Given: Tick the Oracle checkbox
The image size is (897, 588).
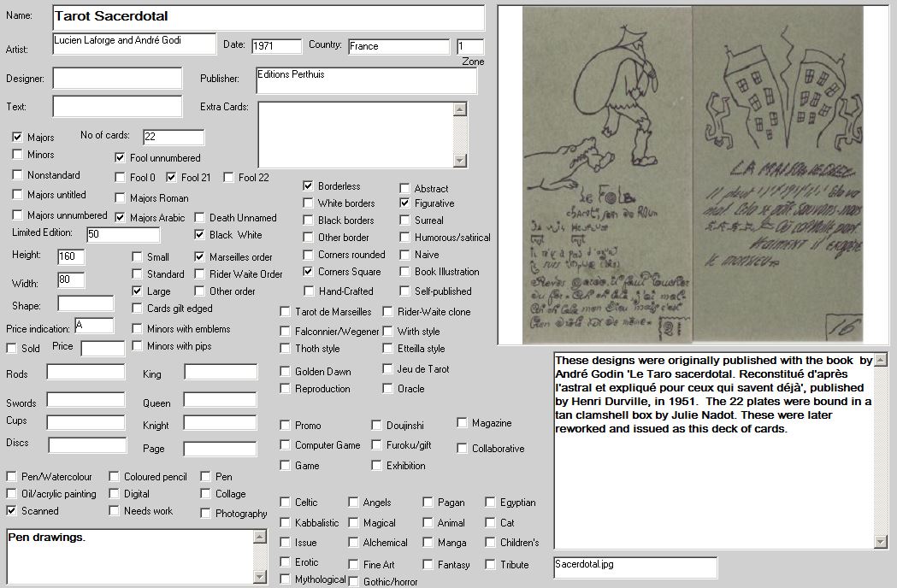Looking at the screenshot, I should tap(388, 389).
